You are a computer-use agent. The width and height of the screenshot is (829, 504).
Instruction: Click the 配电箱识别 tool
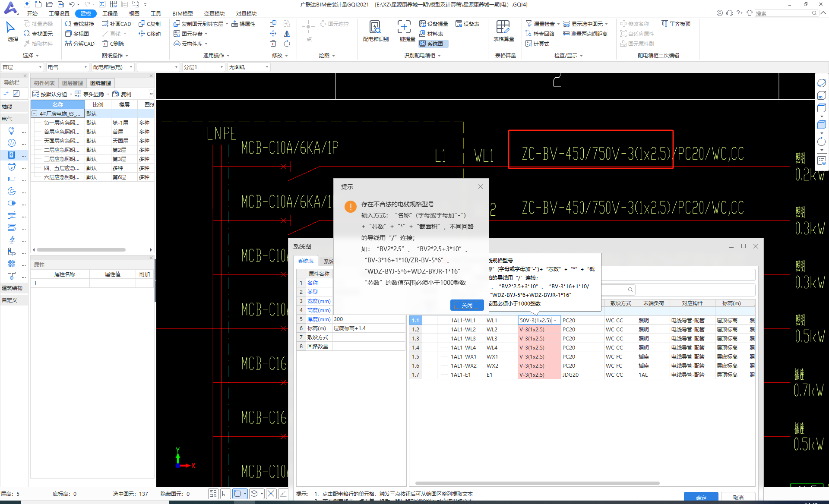coord(376,31)
